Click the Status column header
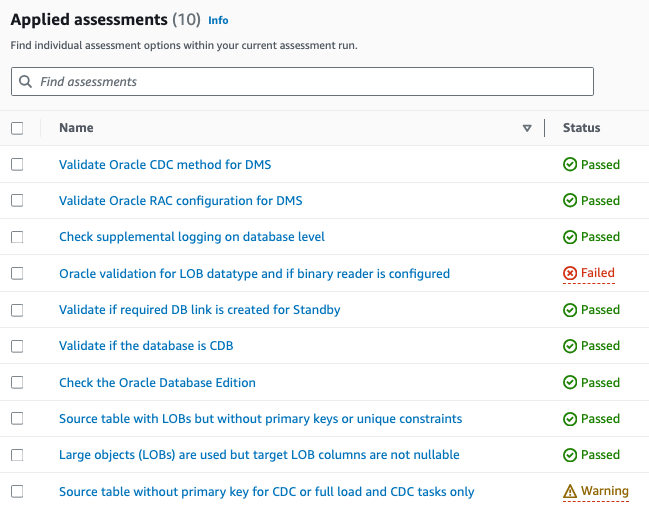 pos(581,128)
